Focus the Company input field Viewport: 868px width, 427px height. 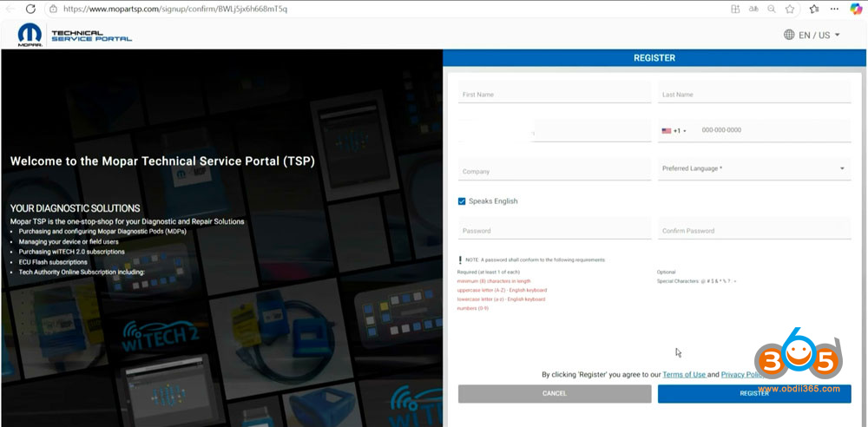[x=554, y=171]
